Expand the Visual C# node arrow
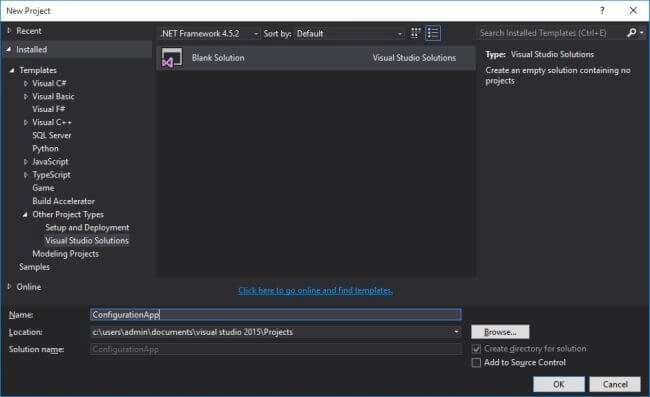Viewport: 650px width, 397px height. click(x=26, y=84)
